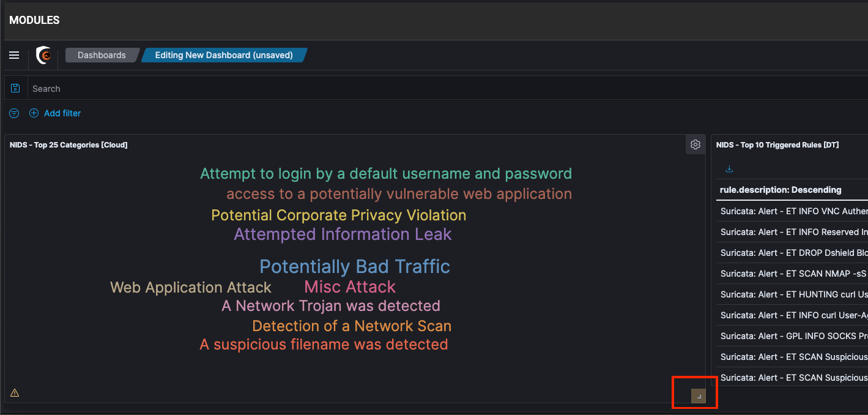Select the GPL INFO SOCKS alert row
868x415 pixels.
[x=793, y=336]
